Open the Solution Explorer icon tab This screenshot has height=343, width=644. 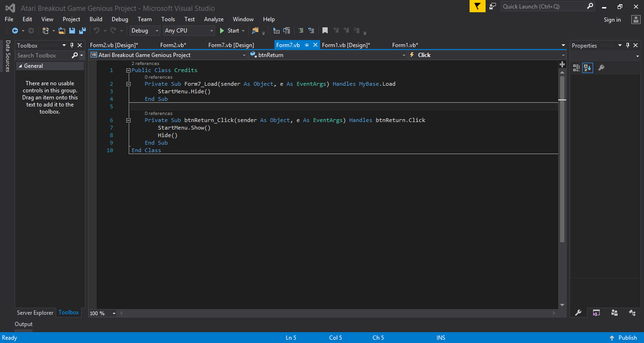pos(596,313)
